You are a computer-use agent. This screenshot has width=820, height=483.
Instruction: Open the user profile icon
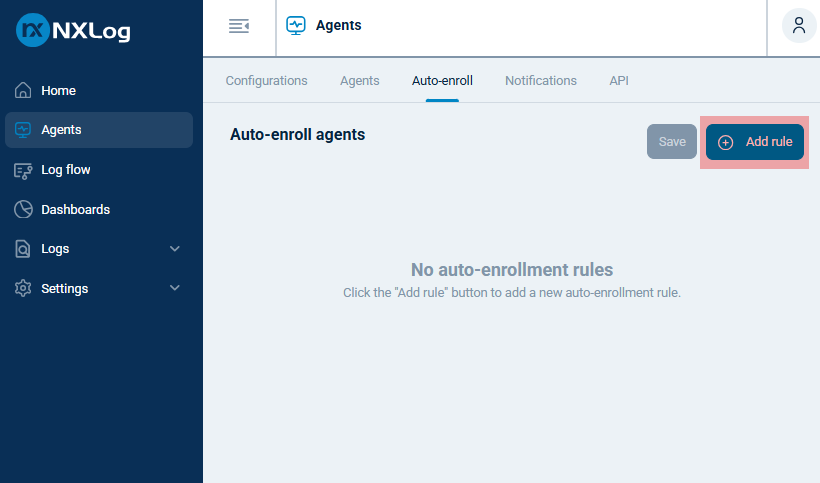point(799,26)
